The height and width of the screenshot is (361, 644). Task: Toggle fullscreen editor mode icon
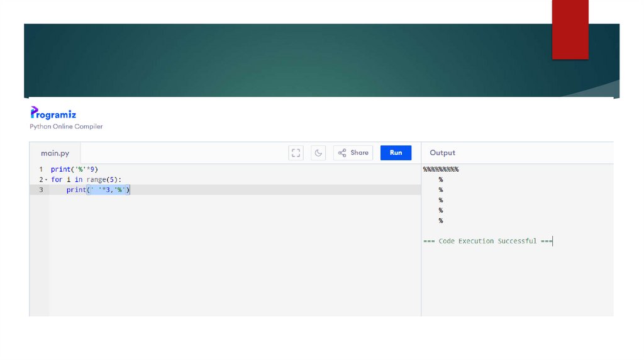click(296, 153)
